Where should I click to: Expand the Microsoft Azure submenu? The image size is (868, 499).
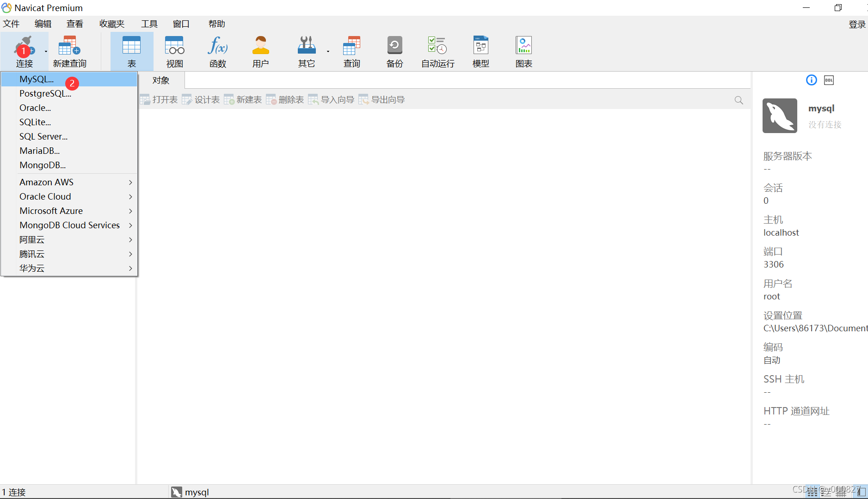tap(69, 211)
